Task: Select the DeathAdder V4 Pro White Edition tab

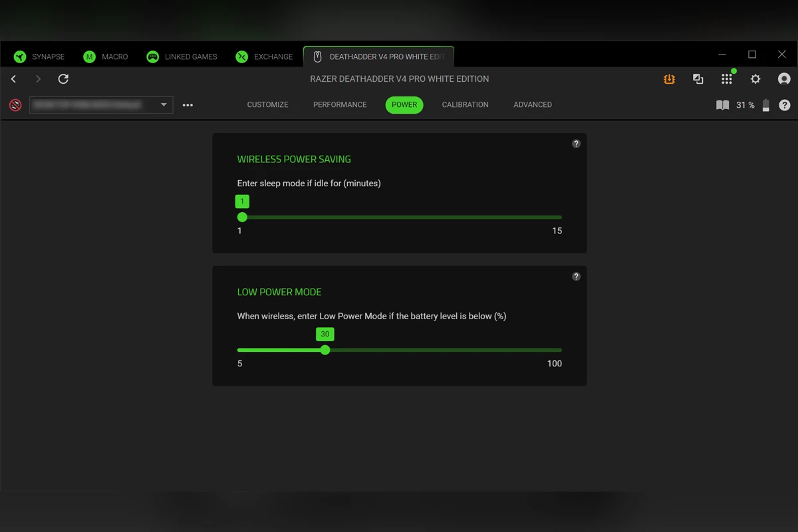Action: click(378, 57)
